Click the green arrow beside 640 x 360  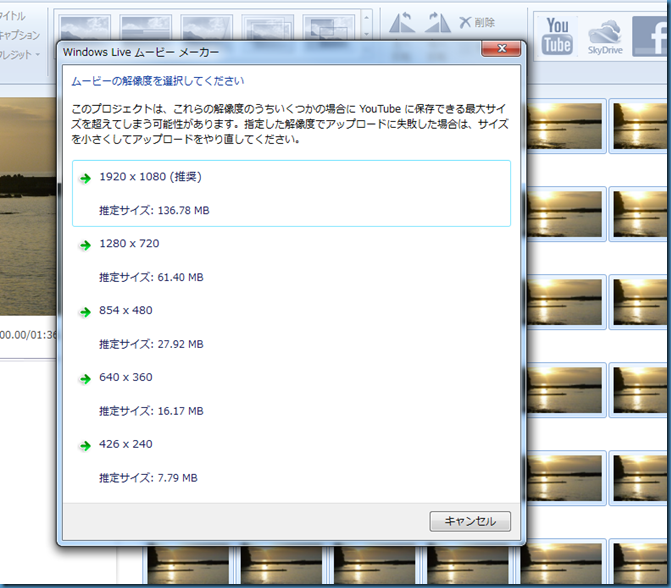(85, 379)
